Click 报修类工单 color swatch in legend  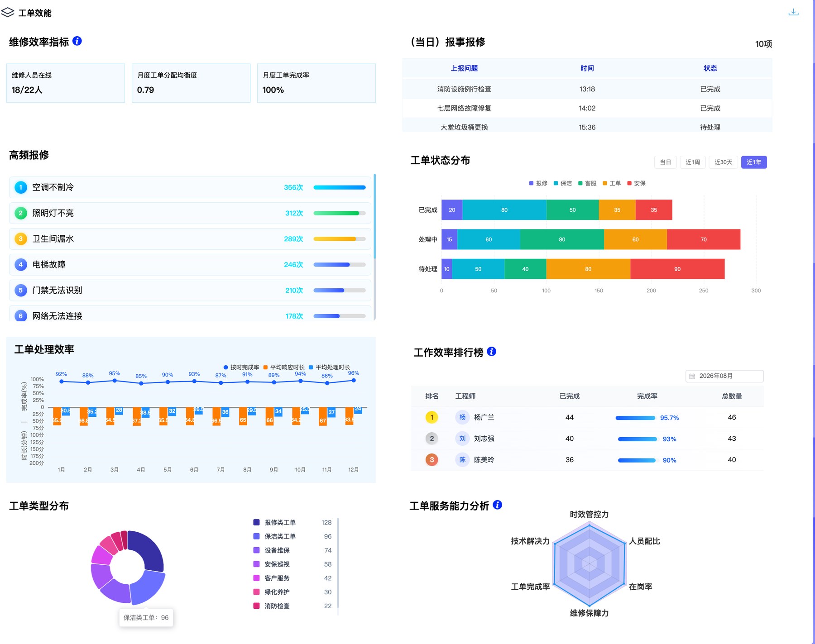256,522
